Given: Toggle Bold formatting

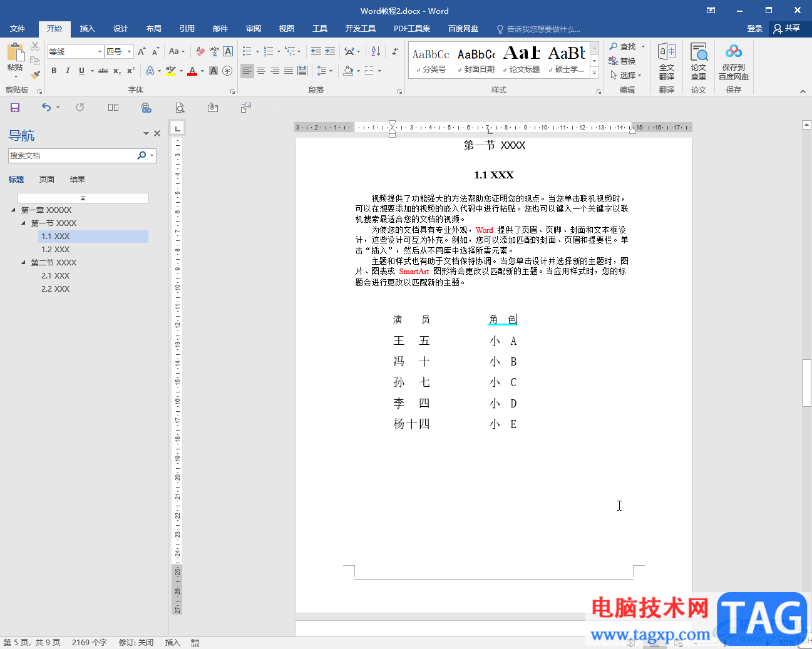Looking at the screenshot, I should [54, 71].
